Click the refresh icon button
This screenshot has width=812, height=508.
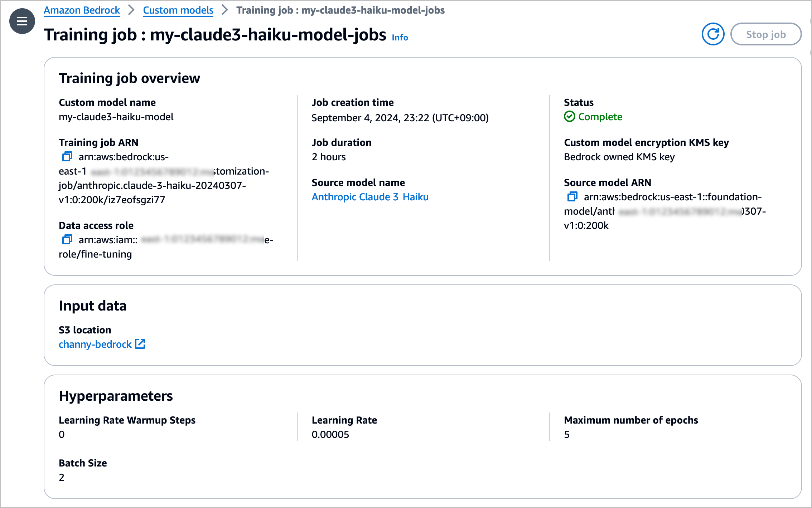pyautogui.click(x=712, y=34)
